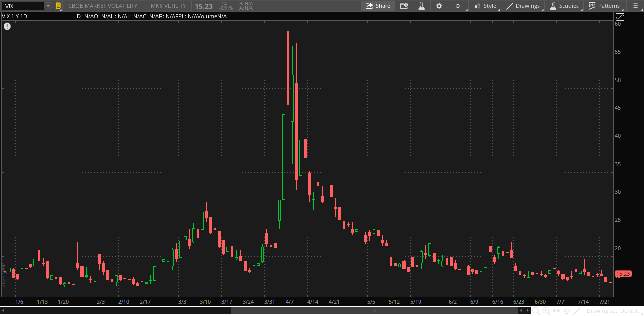Click the 15.23 last price in header

coord(203,6)
